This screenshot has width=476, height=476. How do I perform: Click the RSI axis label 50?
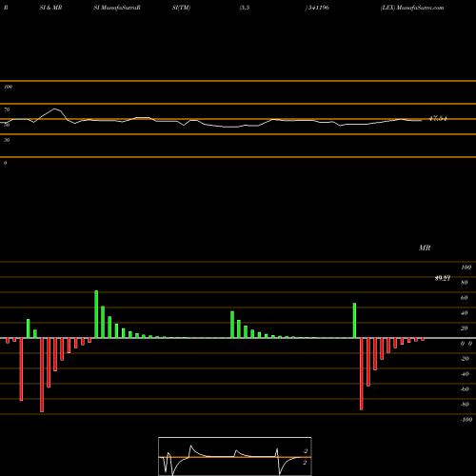click(7, 125)
